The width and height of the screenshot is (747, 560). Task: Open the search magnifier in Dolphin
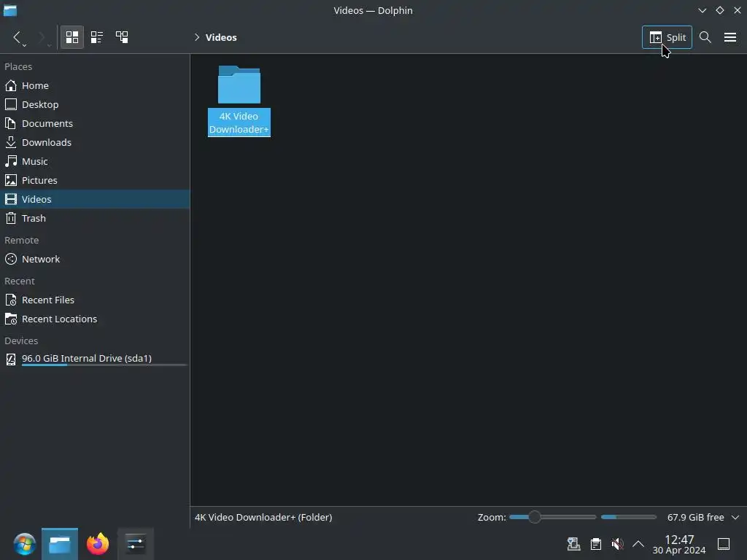pyautogui.click(x=705, y=37)
